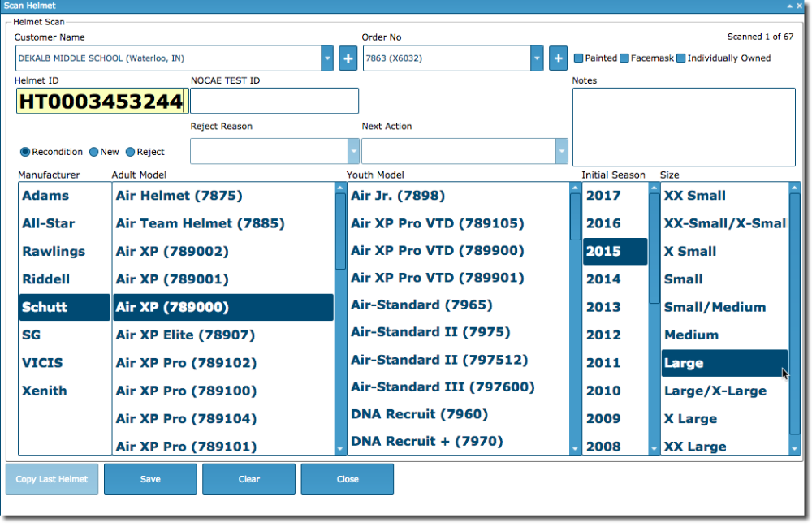Set initial season to 2016
812x527 pixels.
615,223
